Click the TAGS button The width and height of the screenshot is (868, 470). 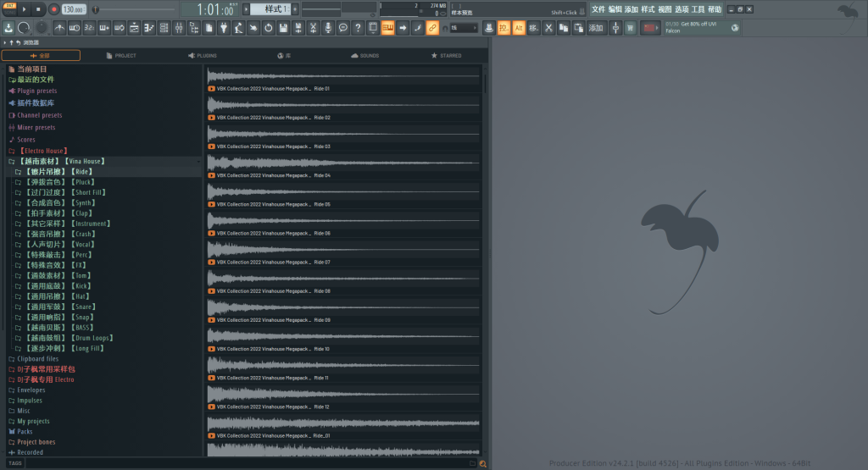(15, 463)
